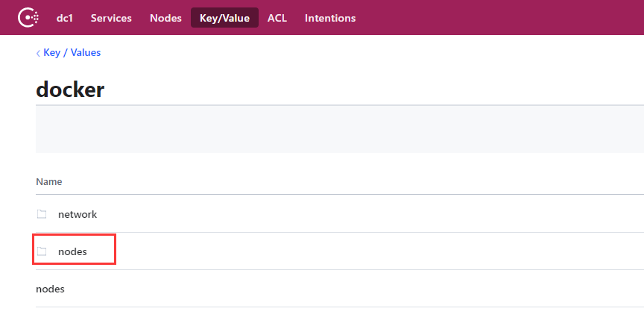This screenshot has width=644, height=326.
Task: Click the Consul logo icon
Action: click(x=28, y=17)
